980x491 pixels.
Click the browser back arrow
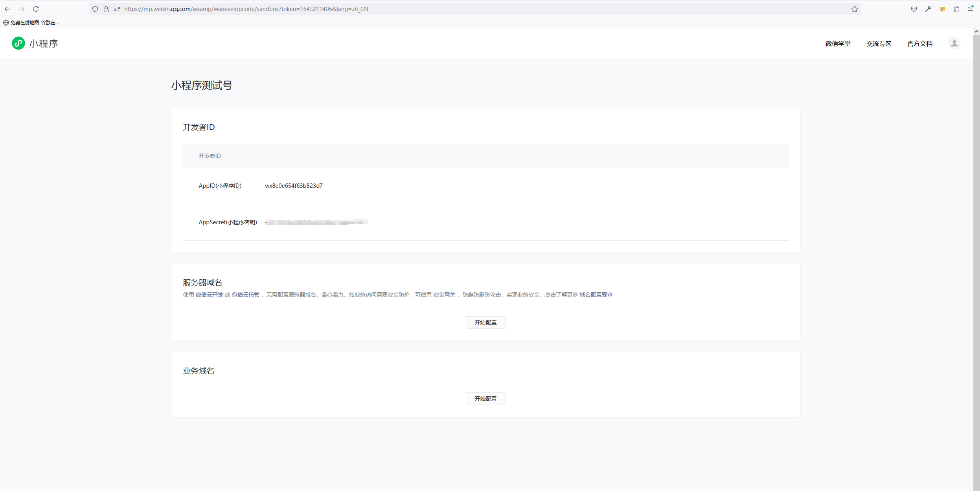tap(7, 9)
